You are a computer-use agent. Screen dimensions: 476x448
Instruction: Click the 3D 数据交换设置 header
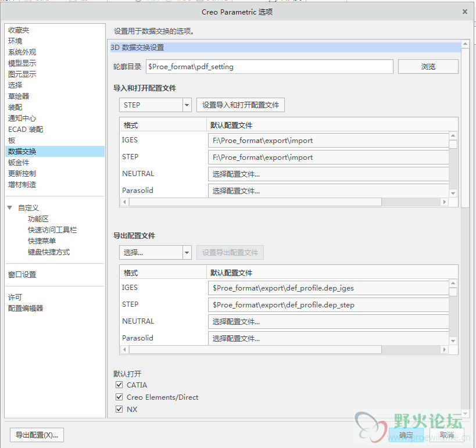(285, 47)
